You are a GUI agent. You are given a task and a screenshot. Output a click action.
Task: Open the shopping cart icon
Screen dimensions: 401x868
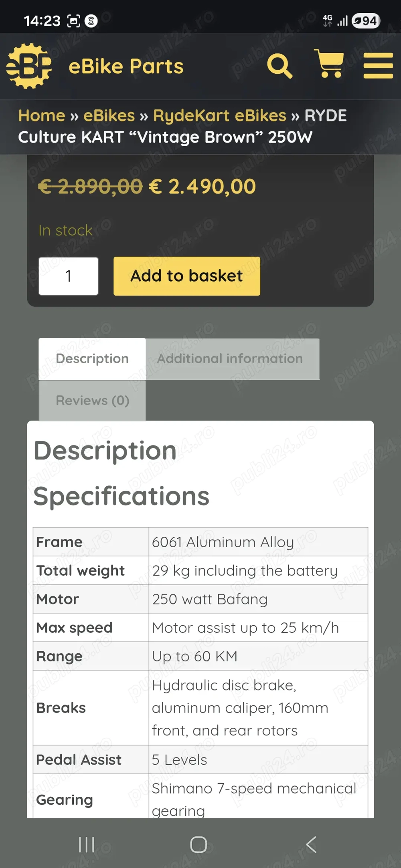coord(330,64)
